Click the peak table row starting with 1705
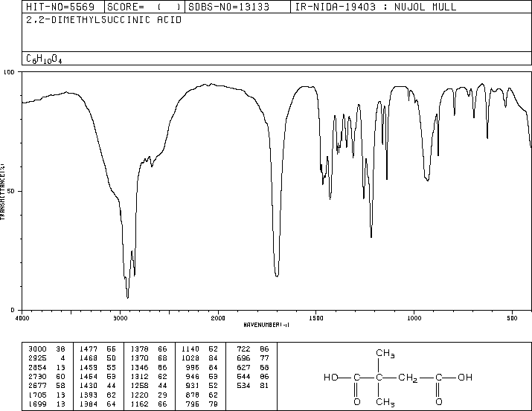 46,395
